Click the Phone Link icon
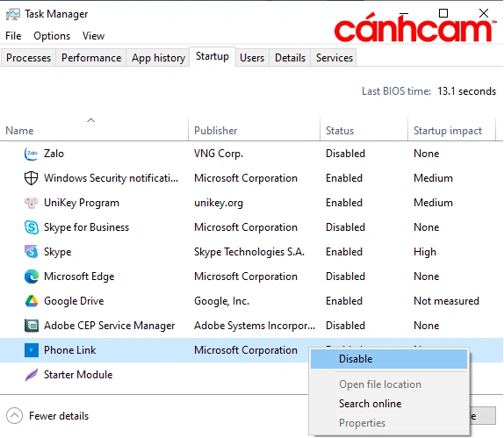 pyautogui.click(x=32, y=350)
